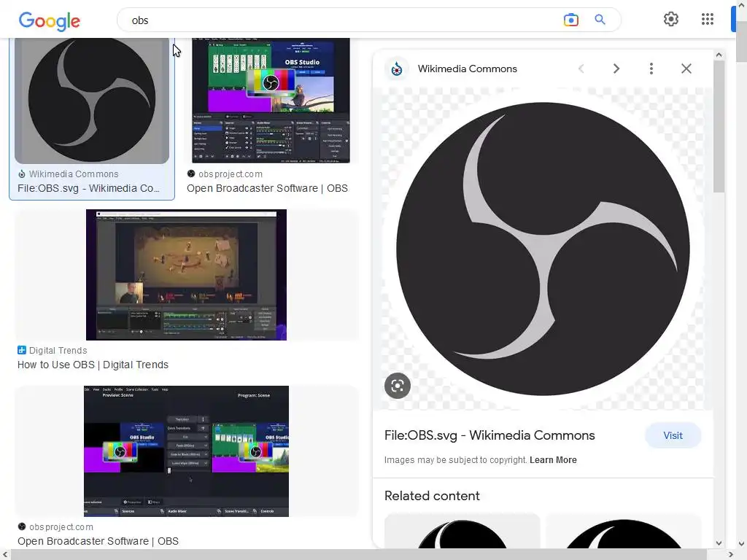Viewport: 747px width, 560px height.
Task: Open the Learn More copyright link
Action: click(x=553, y=460)
